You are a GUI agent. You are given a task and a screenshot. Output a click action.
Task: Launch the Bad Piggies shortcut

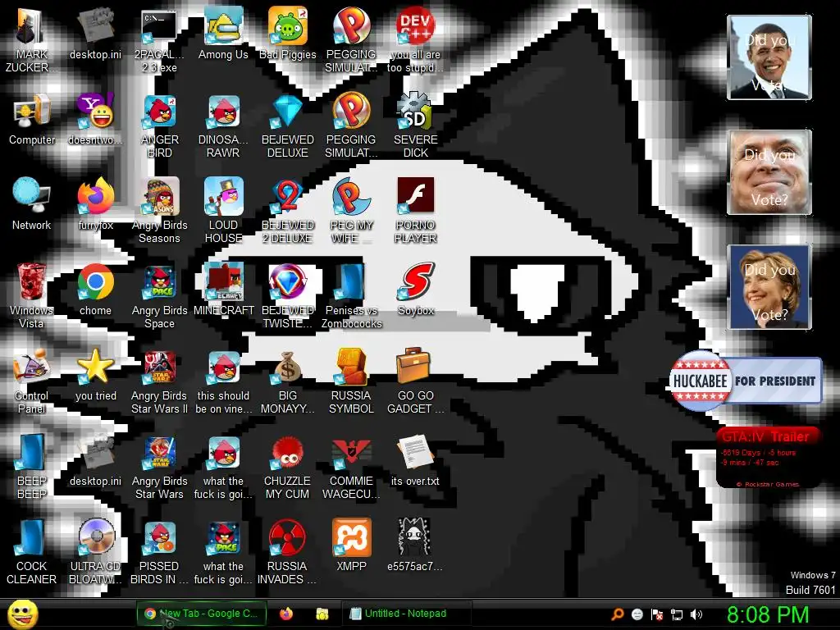[x=288, y=32]
